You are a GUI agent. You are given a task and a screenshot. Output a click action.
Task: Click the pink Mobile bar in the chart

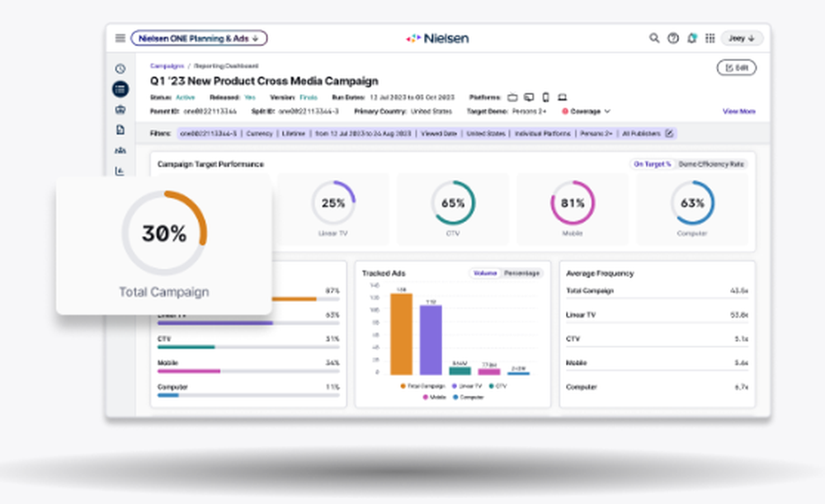point(489,371)
